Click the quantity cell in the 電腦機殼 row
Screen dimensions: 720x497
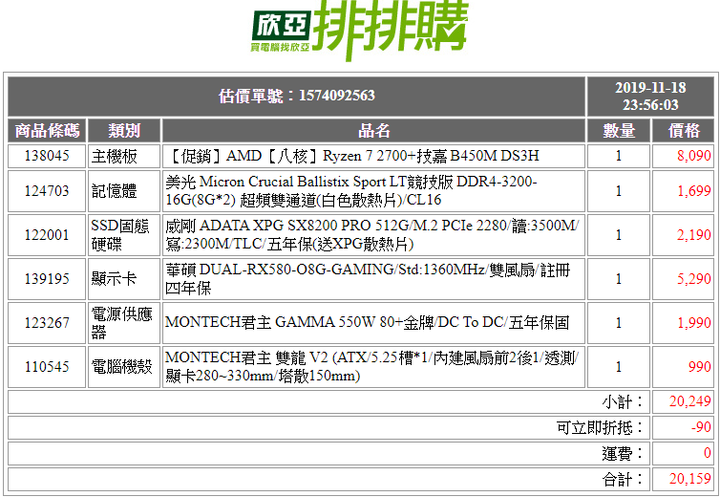click(619, 367)
